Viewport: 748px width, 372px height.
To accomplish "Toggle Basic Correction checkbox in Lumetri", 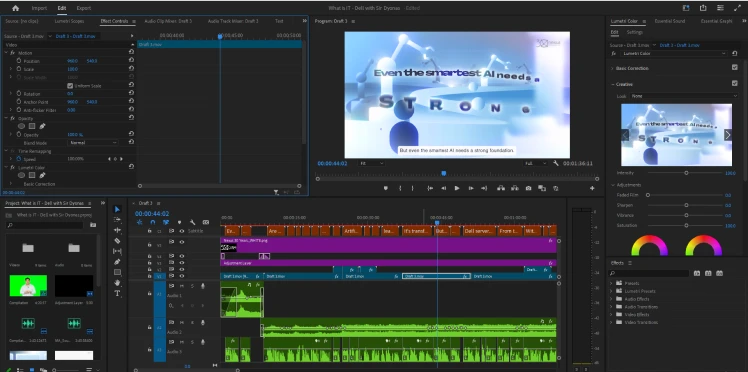I will (x=735, y=68).
